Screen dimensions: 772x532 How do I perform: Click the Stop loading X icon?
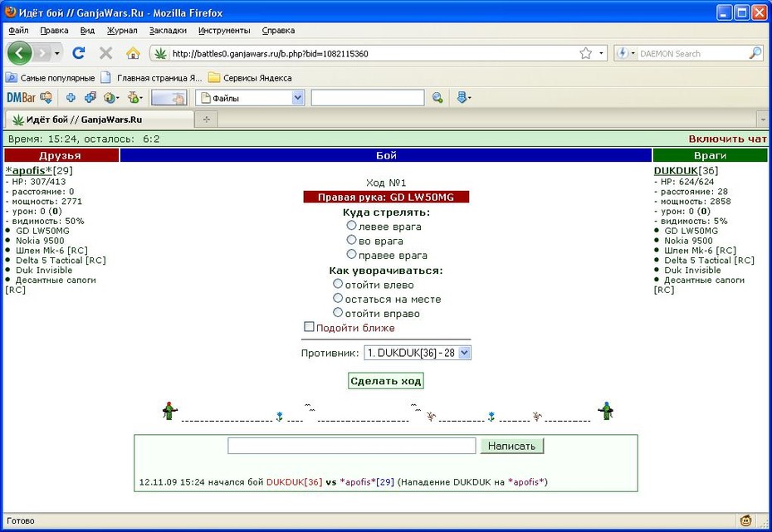point(105,52)
